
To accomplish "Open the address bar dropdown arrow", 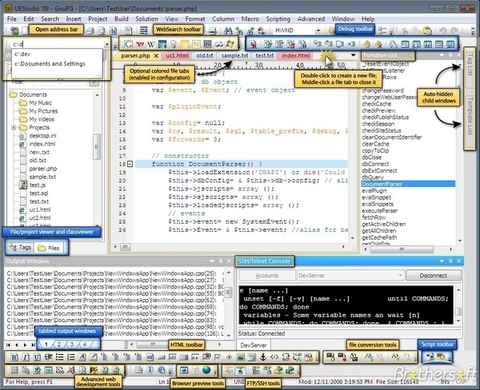I will pos(107,44).
